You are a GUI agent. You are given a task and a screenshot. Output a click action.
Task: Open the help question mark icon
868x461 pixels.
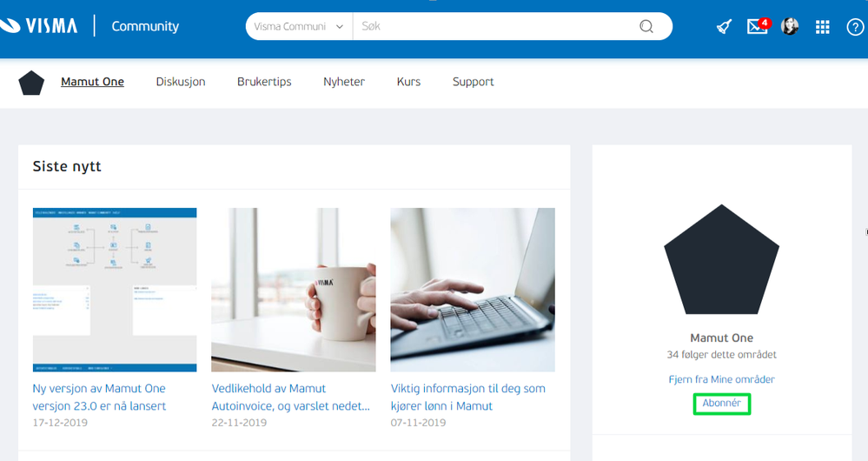pyautogui.click(x=855, y=27)
